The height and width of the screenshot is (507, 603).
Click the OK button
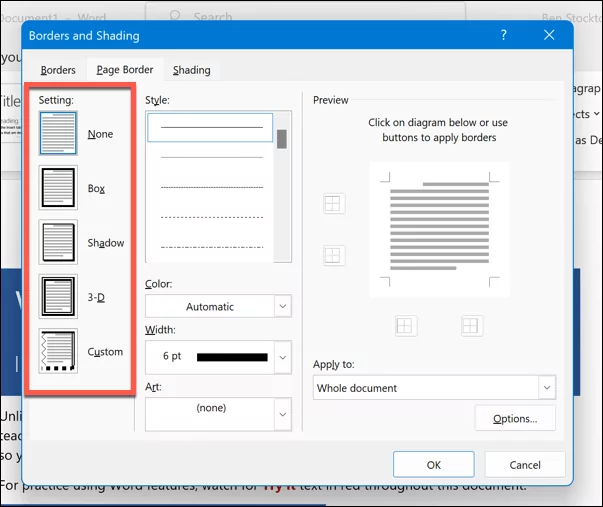[x=434, y=465]
